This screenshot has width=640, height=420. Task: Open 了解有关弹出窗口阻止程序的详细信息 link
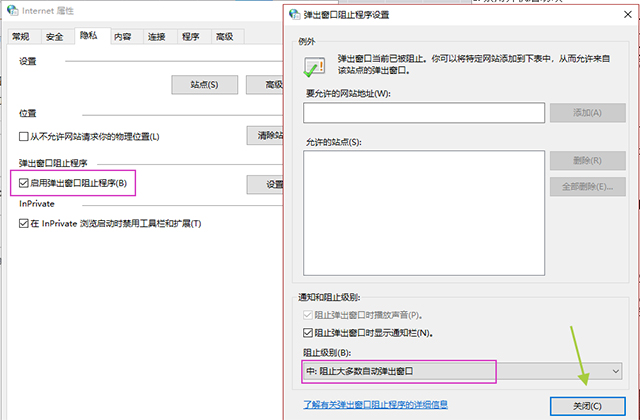(375, 404)
